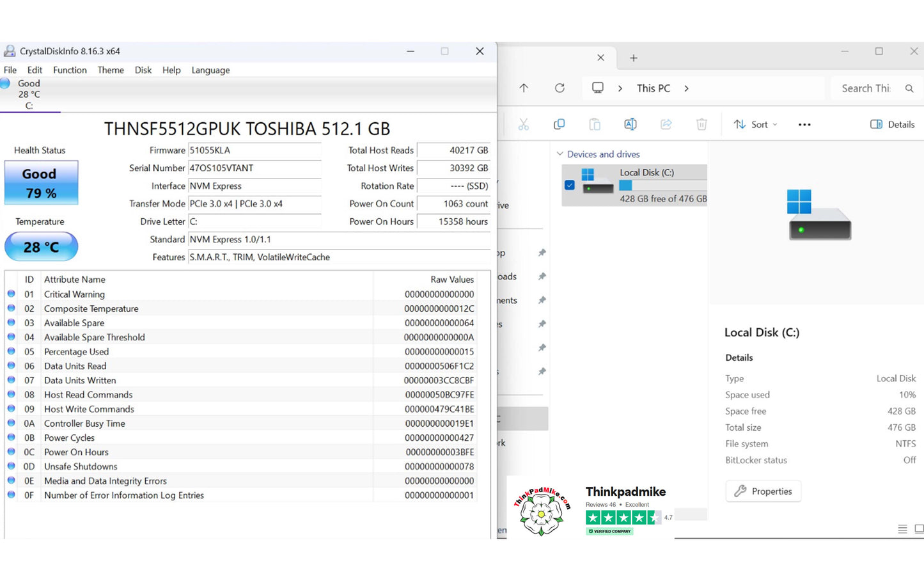Click the Paste clipboard icon in Explorer

[595, 124]
